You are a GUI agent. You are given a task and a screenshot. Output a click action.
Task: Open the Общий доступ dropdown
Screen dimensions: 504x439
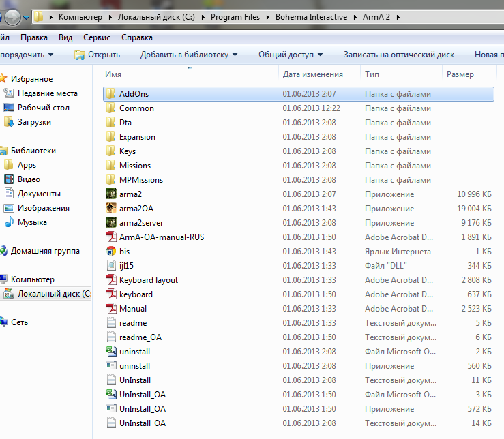(291, 55)
